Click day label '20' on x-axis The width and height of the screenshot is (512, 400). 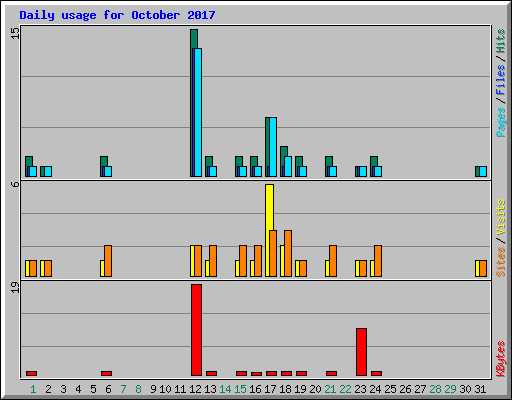click(315, 389)
